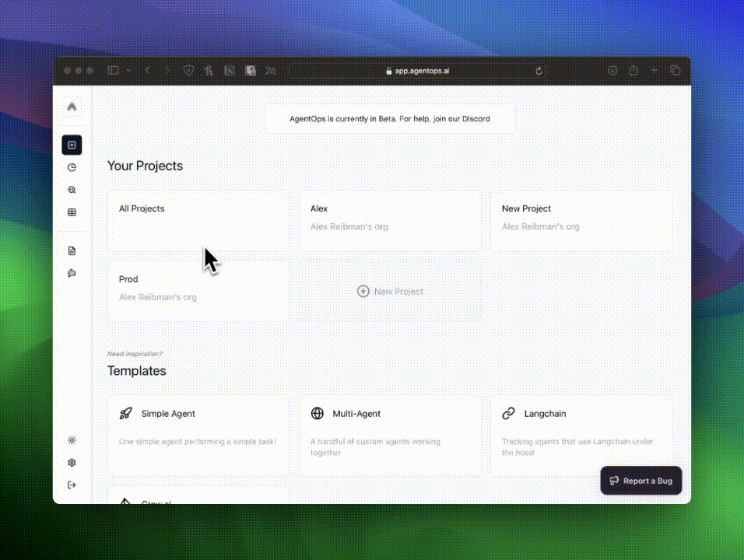Open the chat feedback sidebar icon

[x=72, y=273]
